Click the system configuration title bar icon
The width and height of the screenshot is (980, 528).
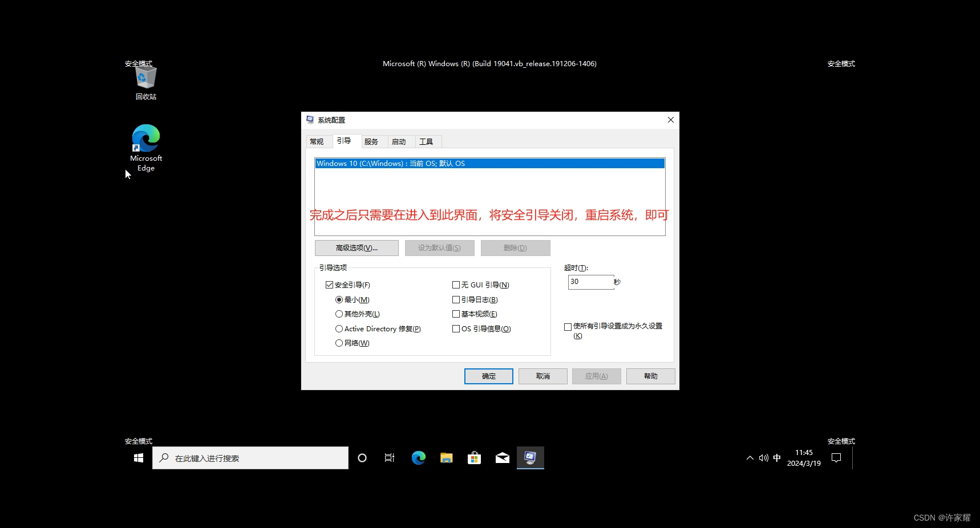(310, 120)
